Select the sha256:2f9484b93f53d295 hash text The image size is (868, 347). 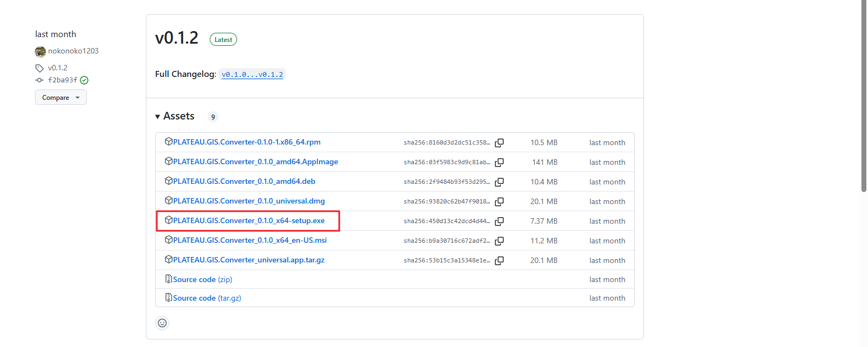(447, 182)
